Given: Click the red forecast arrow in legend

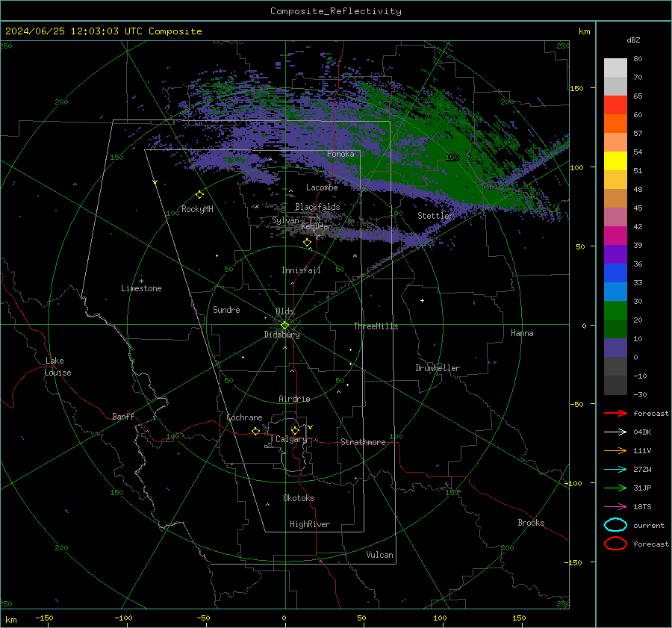Looking at the screenshot, I should pyautogui.click(x=615, y=413).
